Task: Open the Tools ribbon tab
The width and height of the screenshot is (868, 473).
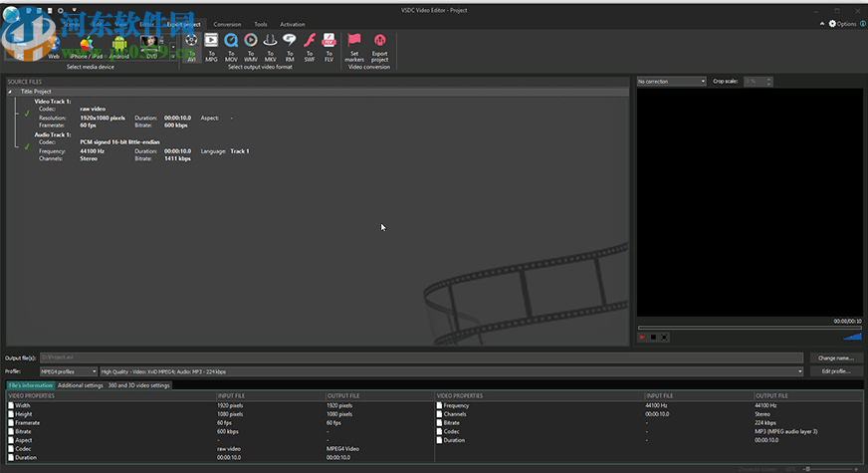Action: [x=261, y=24]
